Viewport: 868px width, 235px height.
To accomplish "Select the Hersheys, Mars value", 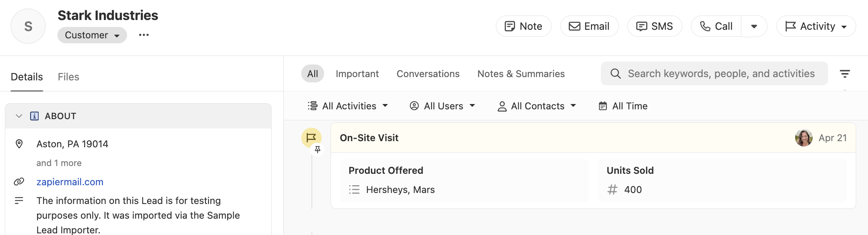I will click(401, 190).
